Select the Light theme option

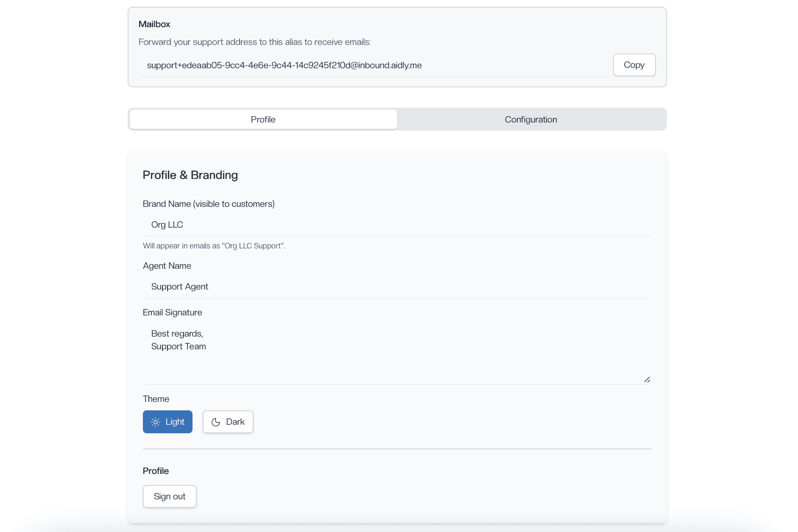click(x=167, y=421)
